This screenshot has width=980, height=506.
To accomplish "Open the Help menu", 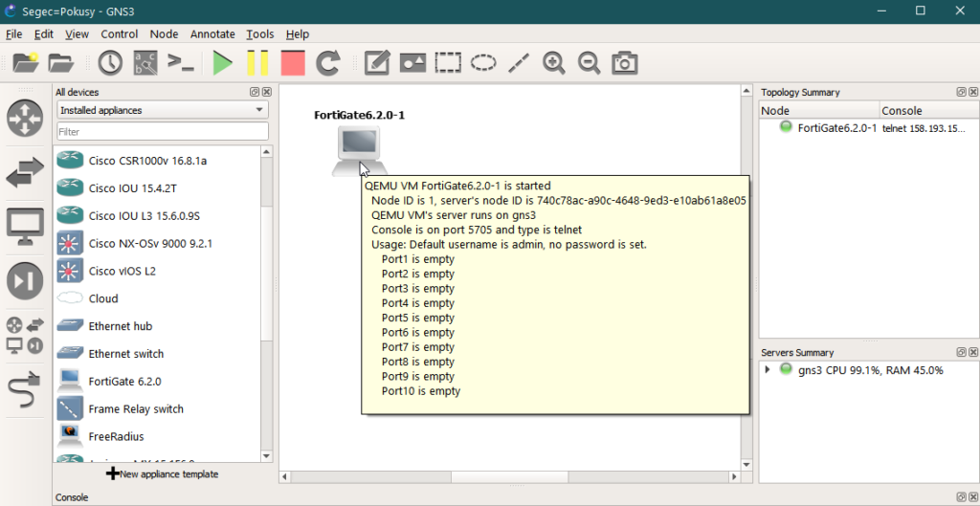I will coord(298,34).
